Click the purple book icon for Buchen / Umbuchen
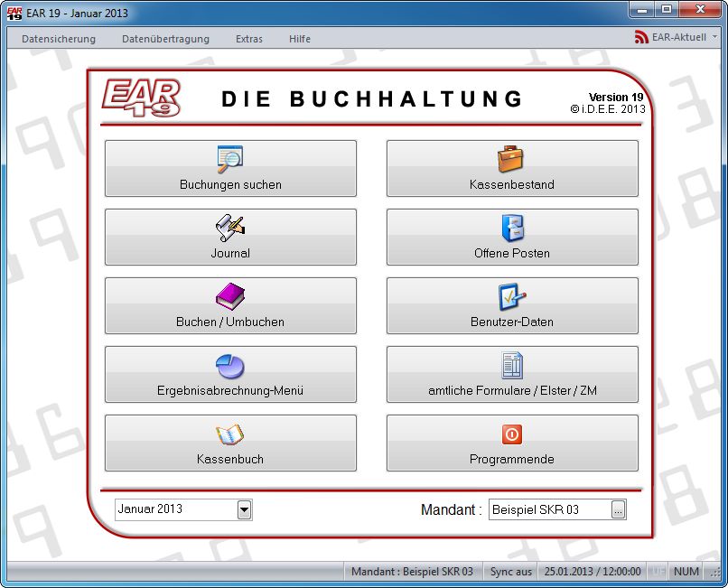This screenshot has width=728, height=588. click(230, 296)
